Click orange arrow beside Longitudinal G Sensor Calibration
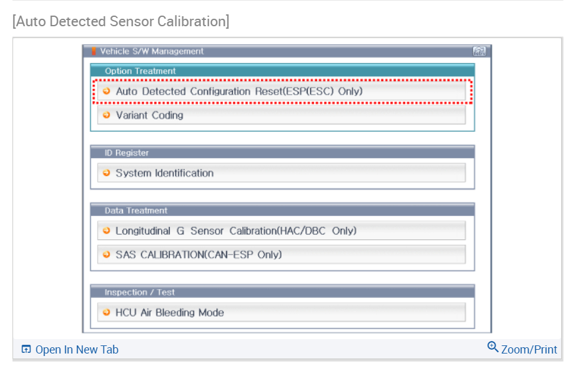This screenshot has width=588, height=371. (x=107, y=231)
